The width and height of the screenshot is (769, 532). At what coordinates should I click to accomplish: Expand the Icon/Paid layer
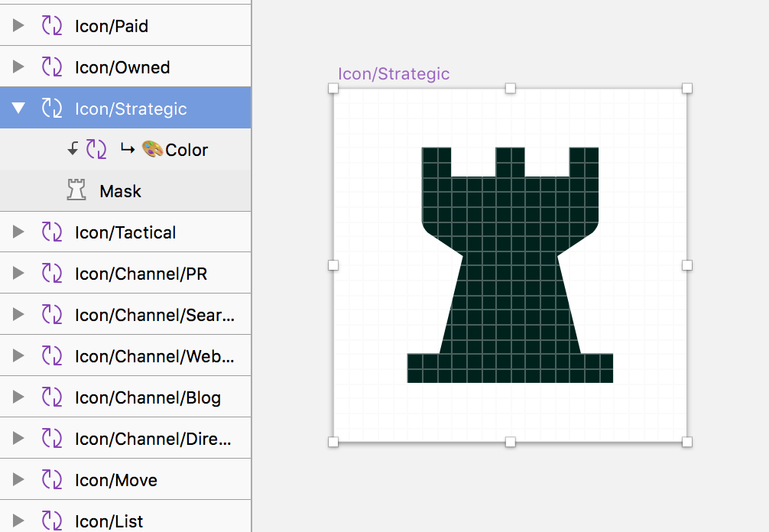(18, 25)
